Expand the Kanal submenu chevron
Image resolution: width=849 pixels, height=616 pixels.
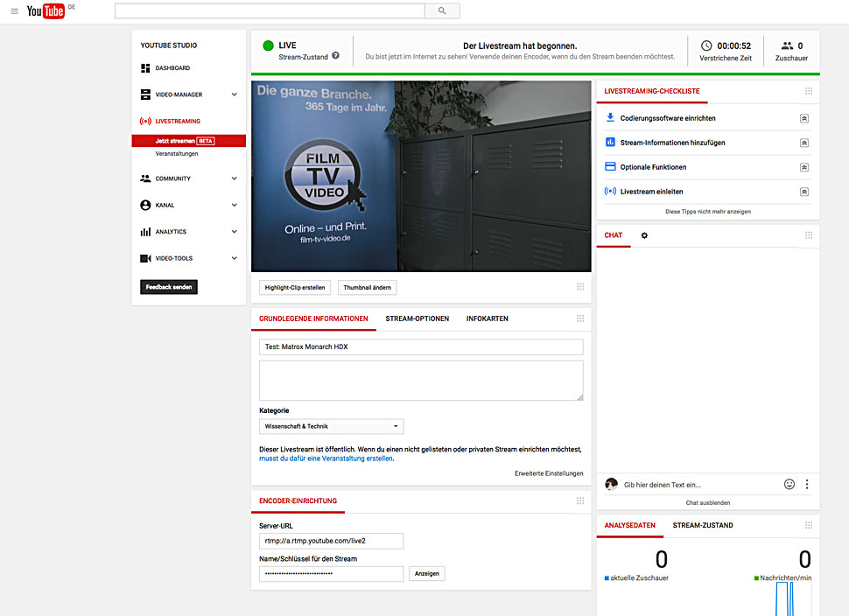coord(235,205)
